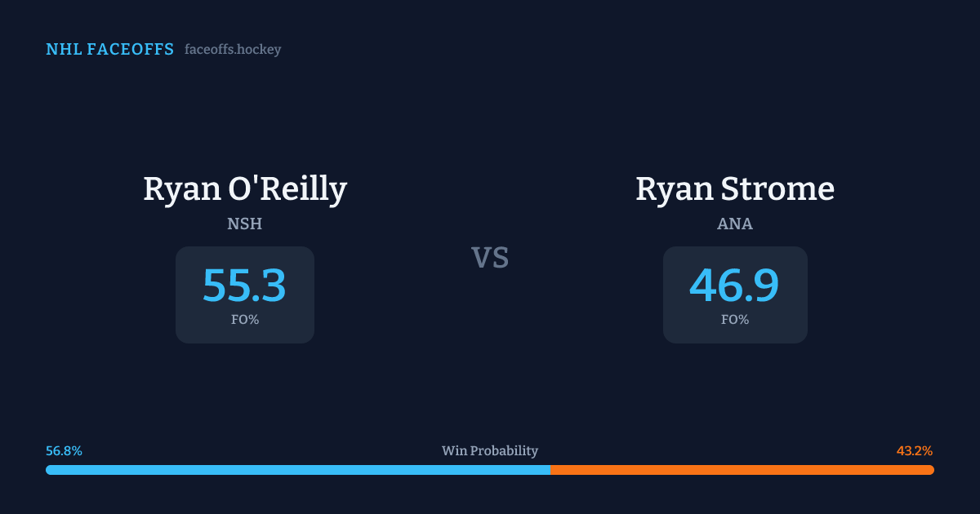Click the rounded left end of probability bar
Viewport: 980px width, 514px height.
point(49,470)
